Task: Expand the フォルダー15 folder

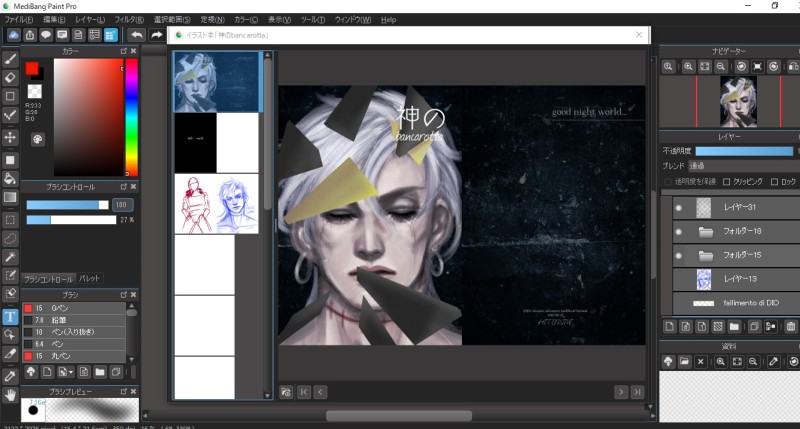Action: coord(706,256)
